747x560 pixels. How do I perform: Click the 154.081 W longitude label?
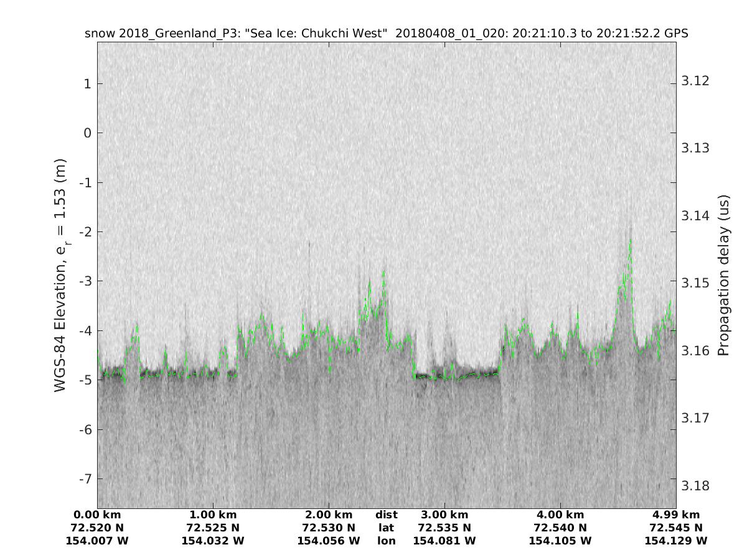click(x=444, y=541)
